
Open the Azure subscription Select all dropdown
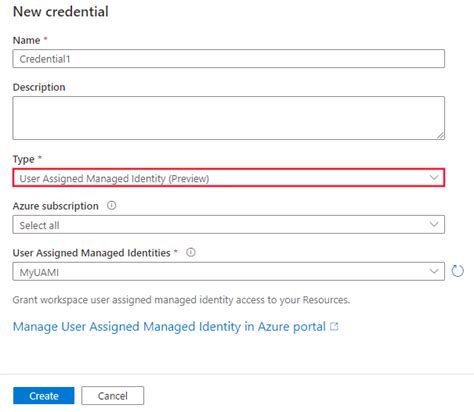point(229,225)
